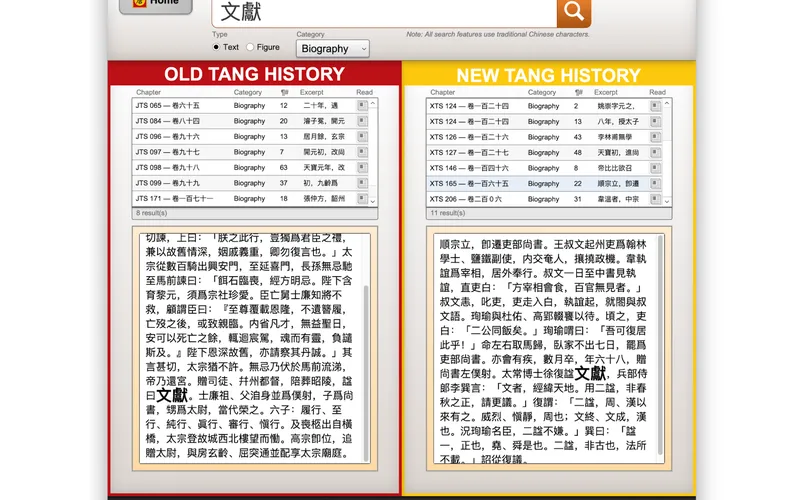This screenshot has width=800, height=500.
Task: Sort Old Tang list by Chapter header
Action: point(148,92)
